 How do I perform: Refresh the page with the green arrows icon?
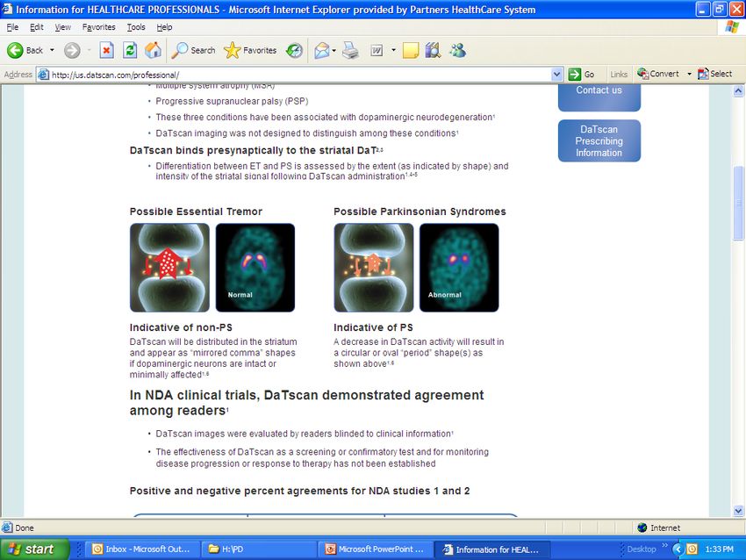point(130,50)
